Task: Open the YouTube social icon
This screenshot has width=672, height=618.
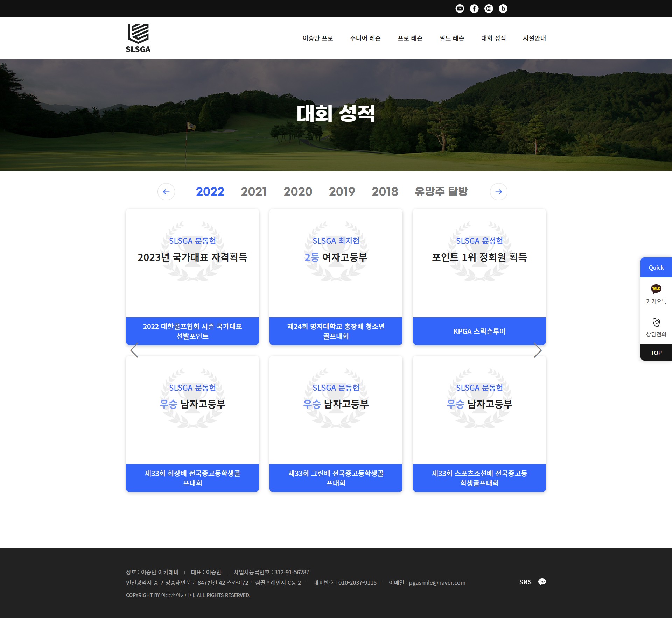Action: tap(460, 8)
